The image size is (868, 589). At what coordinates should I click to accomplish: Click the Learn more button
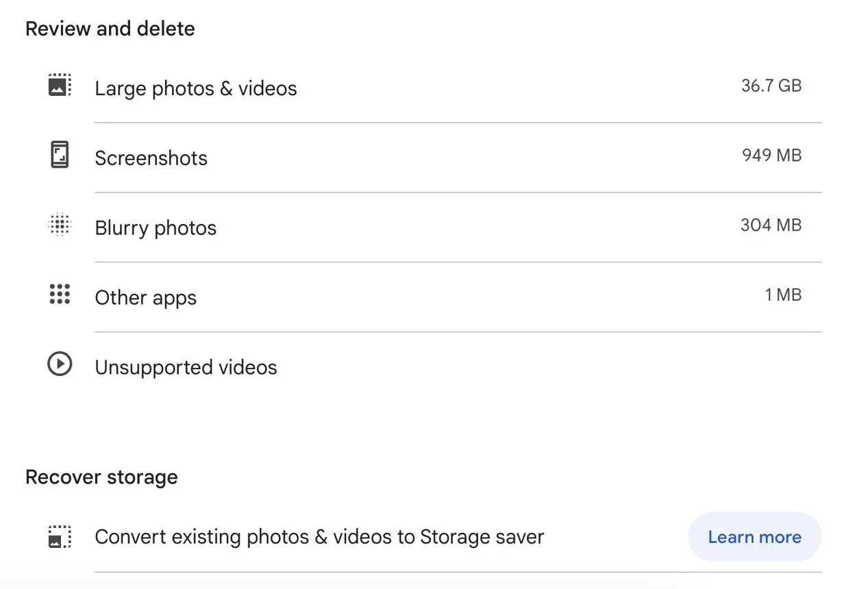(754, 538)
